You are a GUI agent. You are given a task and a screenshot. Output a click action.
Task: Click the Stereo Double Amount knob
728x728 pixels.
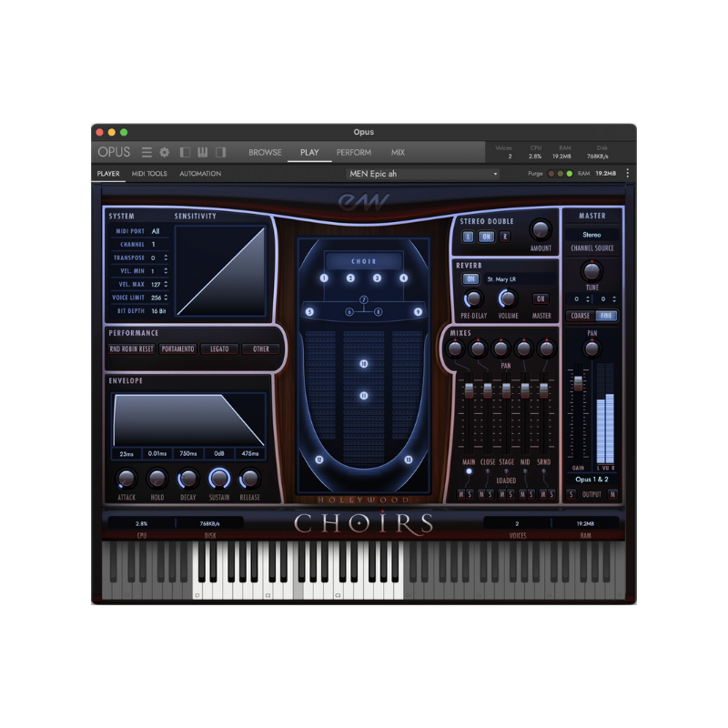541,229
